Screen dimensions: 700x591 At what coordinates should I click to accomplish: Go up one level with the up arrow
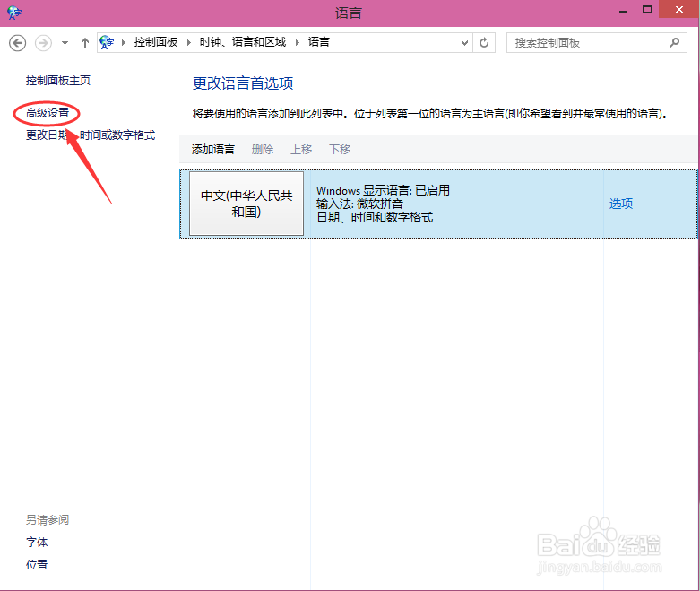point(85,43)
